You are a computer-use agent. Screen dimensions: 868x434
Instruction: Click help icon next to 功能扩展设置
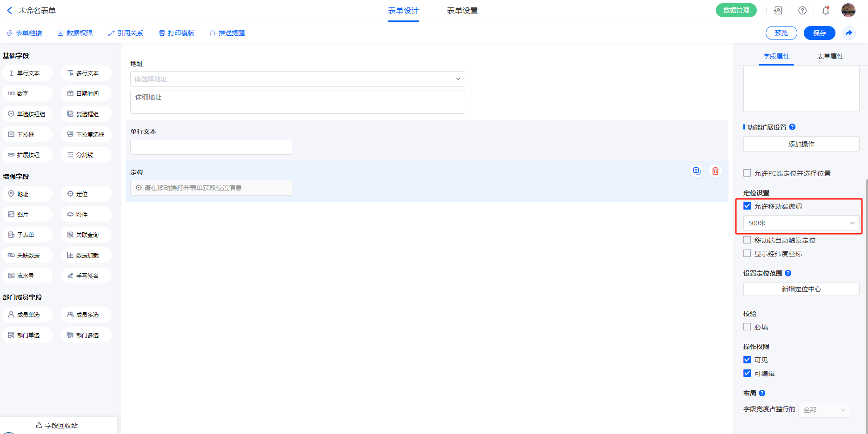click(793, 127)
